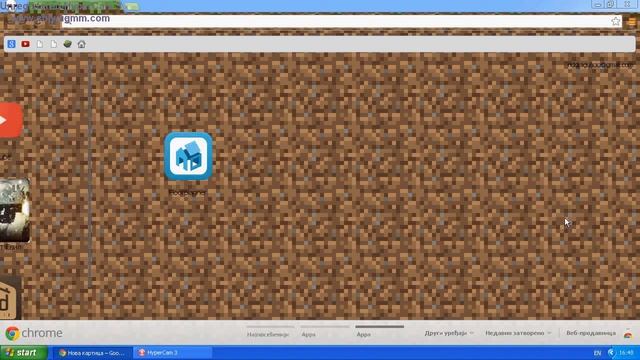Open the green Minecraft block bookmark
This screenshot has width=640, height=360.
pos(68,44)
